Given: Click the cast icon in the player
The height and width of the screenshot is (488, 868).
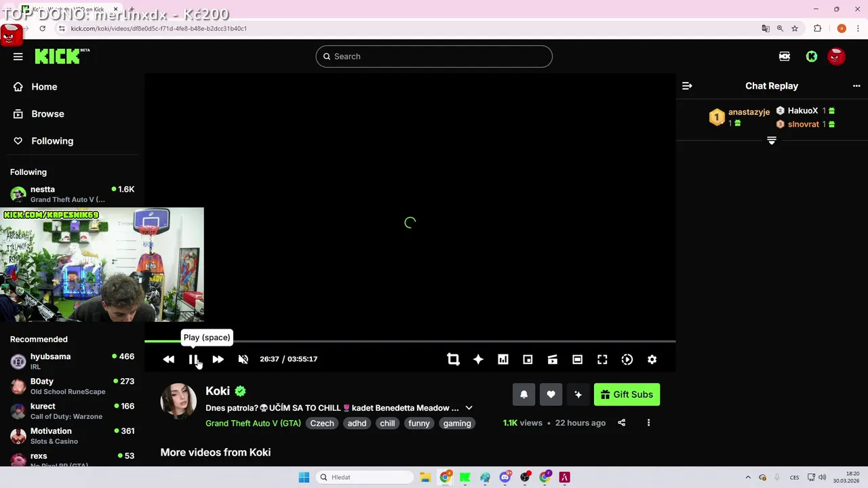Looking at the screenshot, I should (553, 359).
